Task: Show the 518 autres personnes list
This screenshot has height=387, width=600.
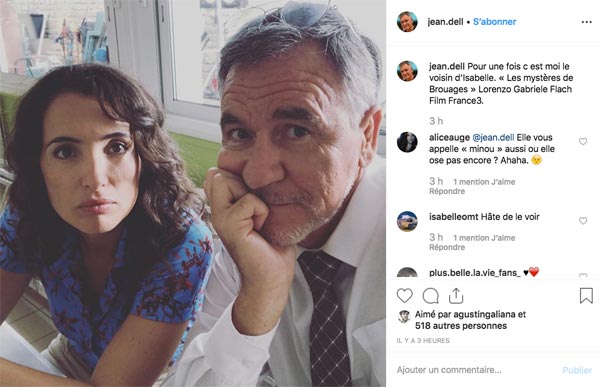Action: click(x=461, y=326)
